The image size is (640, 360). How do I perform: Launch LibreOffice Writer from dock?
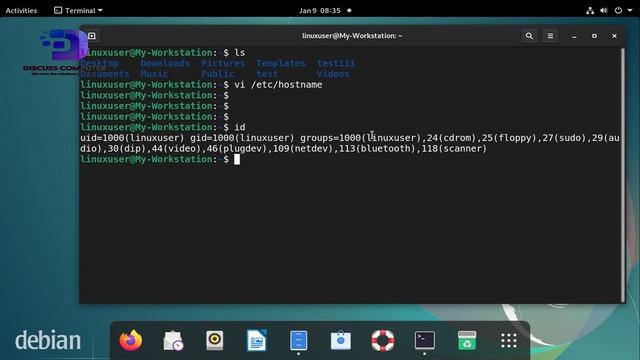click(257, 340)
